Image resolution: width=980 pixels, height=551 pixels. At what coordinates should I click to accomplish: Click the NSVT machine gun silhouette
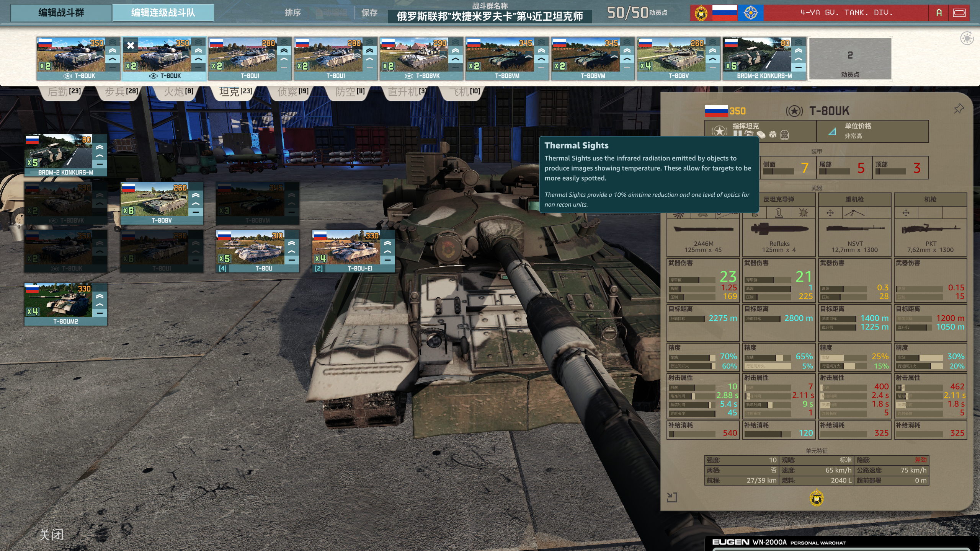pos(855,229)
